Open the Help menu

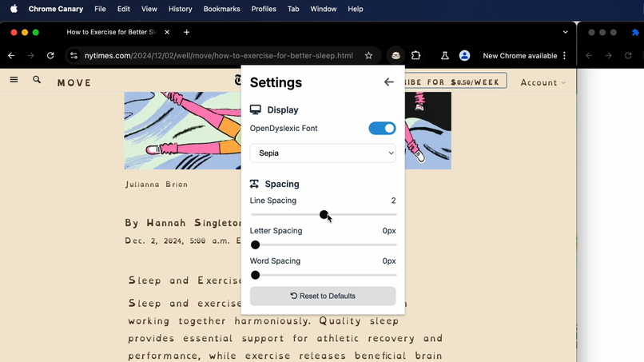click(356, 9)
